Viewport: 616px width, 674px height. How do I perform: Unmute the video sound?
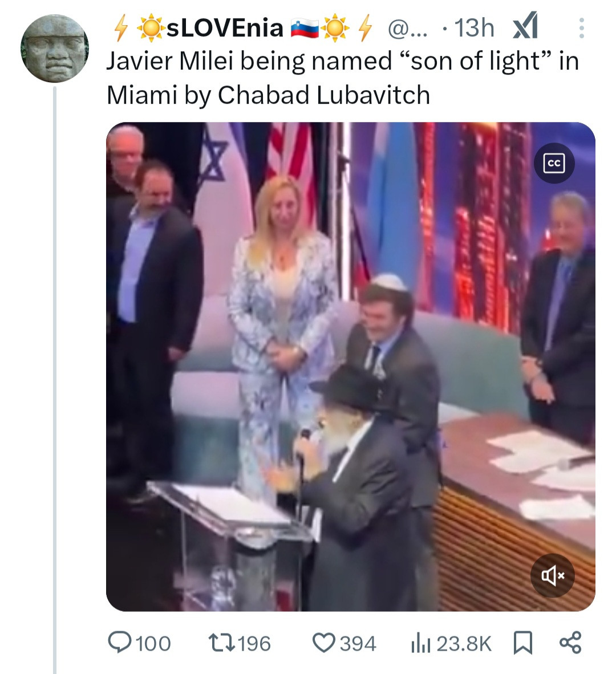tap(552, 576)
